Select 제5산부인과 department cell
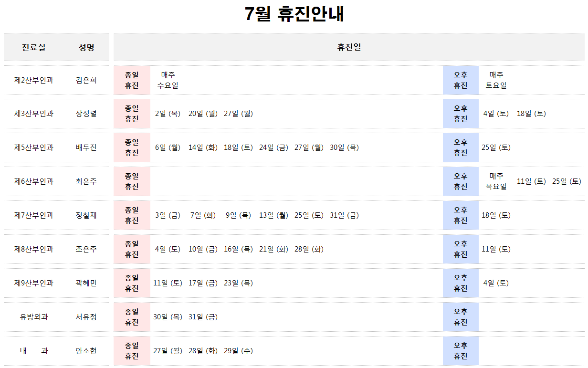The image size is (588, 368). (34, 147)
